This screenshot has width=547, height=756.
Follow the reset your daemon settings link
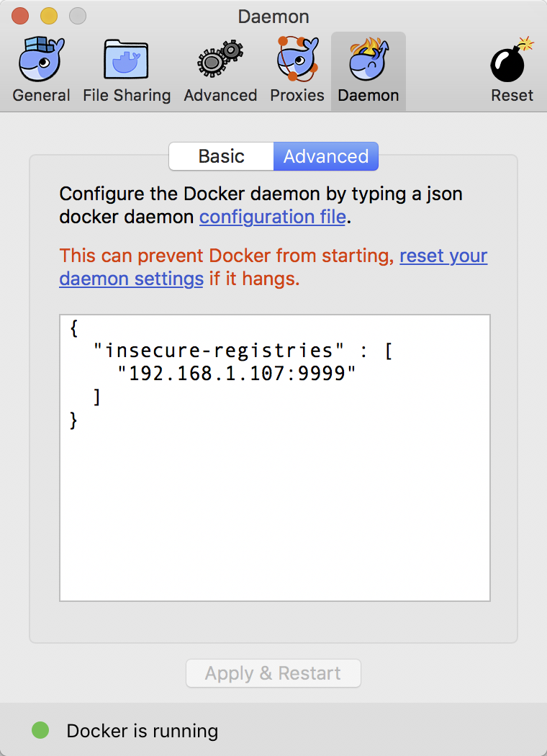(x=443, y=256)
